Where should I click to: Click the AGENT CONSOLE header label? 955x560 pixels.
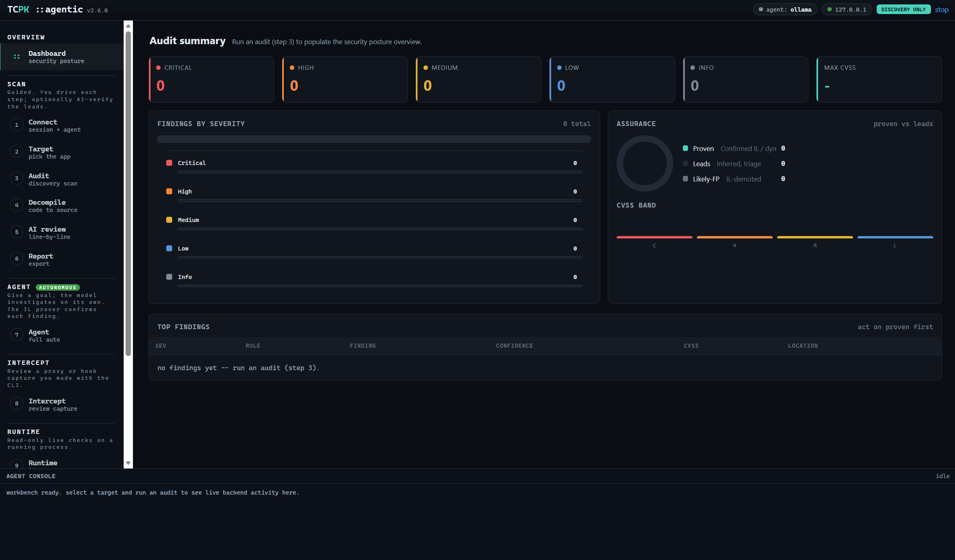coord(31,476)
